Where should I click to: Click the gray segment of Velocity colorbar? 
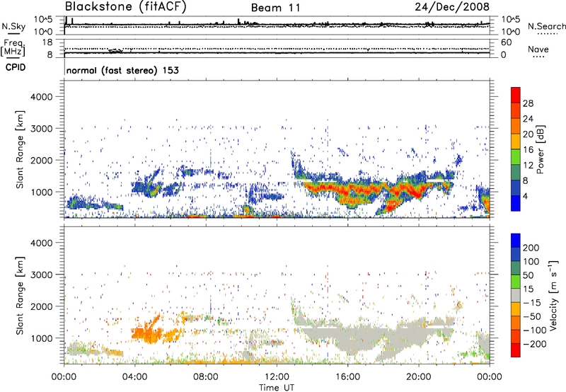tap(516, 296)
